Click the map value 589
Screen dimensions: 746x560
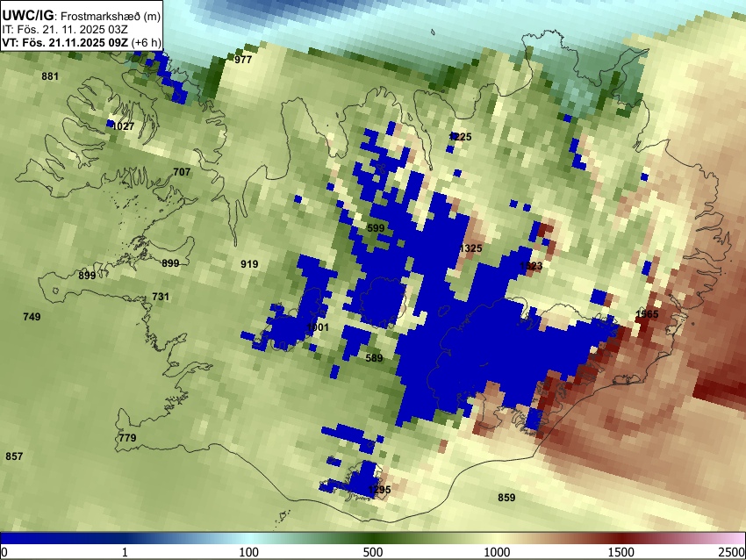click(374, 358)
